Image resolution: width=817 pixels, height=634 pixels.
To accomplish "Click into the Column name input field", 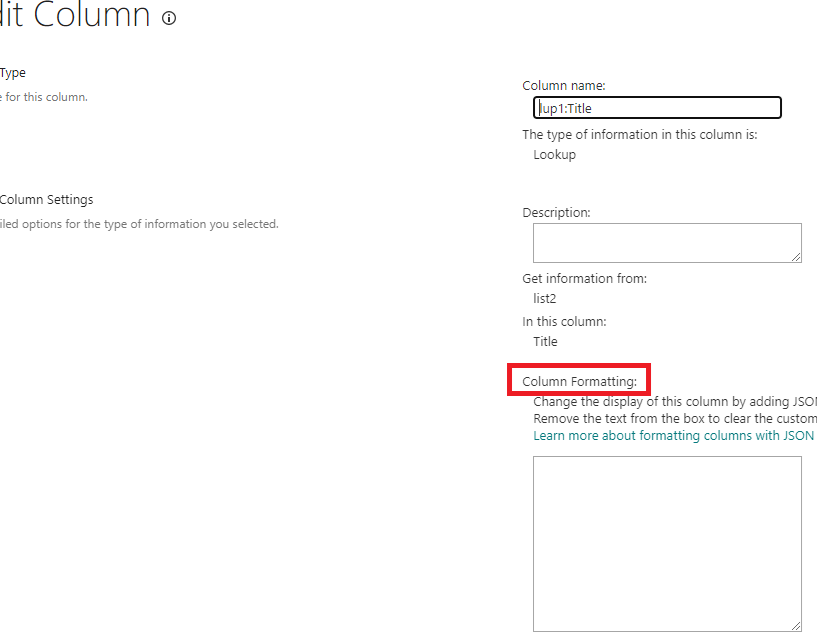I will pyautogui.click(x=657, y=108).
